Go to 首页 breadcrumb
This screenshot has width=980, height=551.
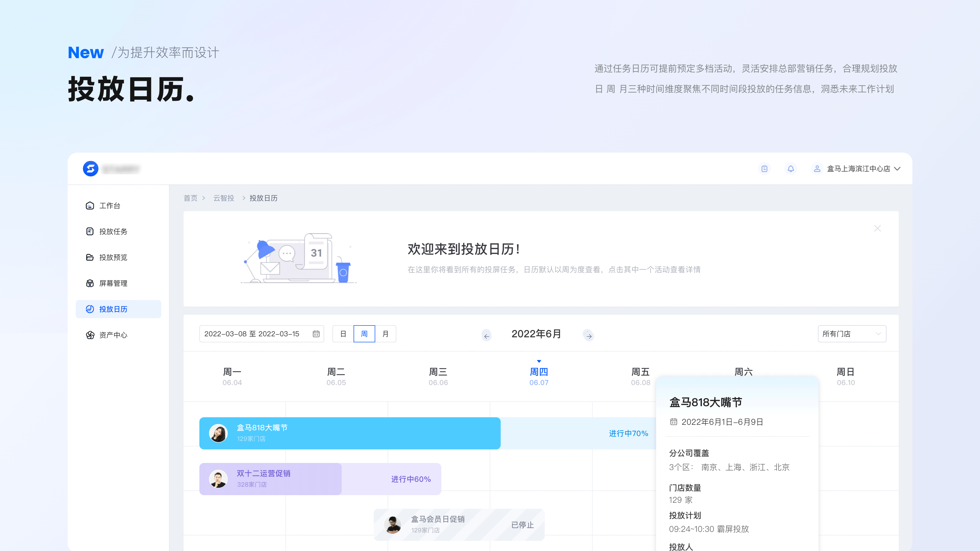tap(190, 198)
